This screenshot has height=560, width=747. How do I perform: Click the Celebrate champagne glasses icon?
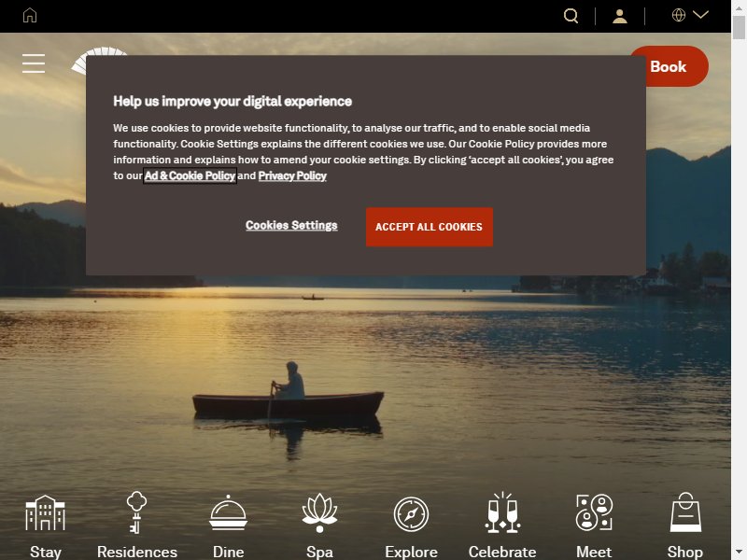502,512
